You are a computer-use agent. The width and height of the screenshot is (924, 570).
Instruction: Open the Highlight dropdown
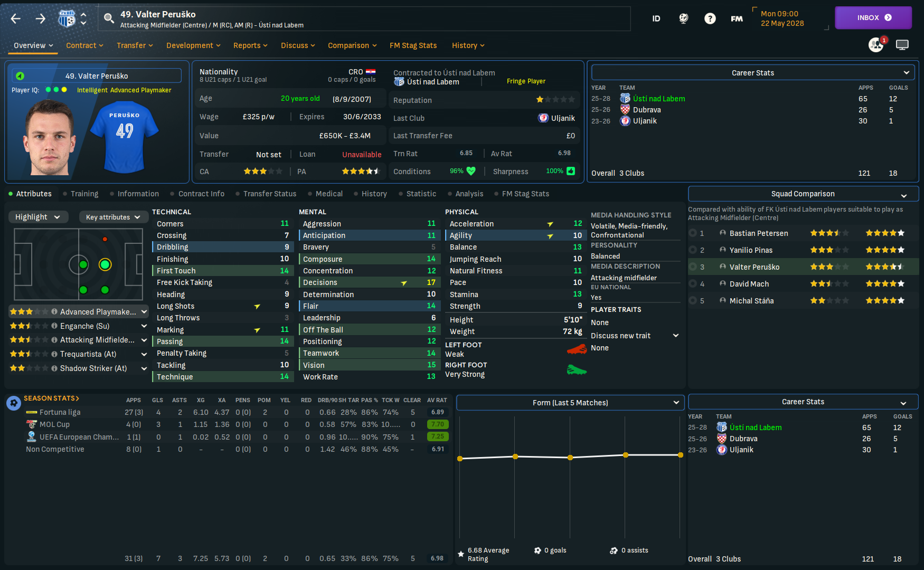click(38, 217)
